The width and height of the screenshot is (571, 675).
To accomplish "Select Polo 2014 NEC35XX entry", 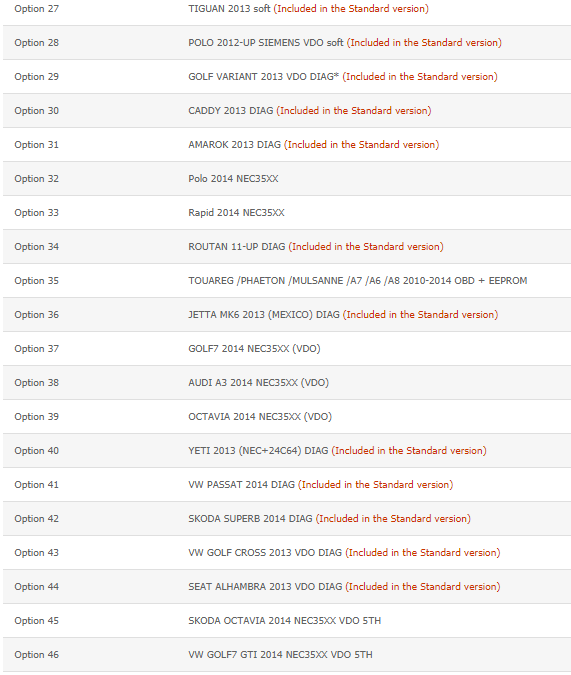I will [x=233, y=179].
